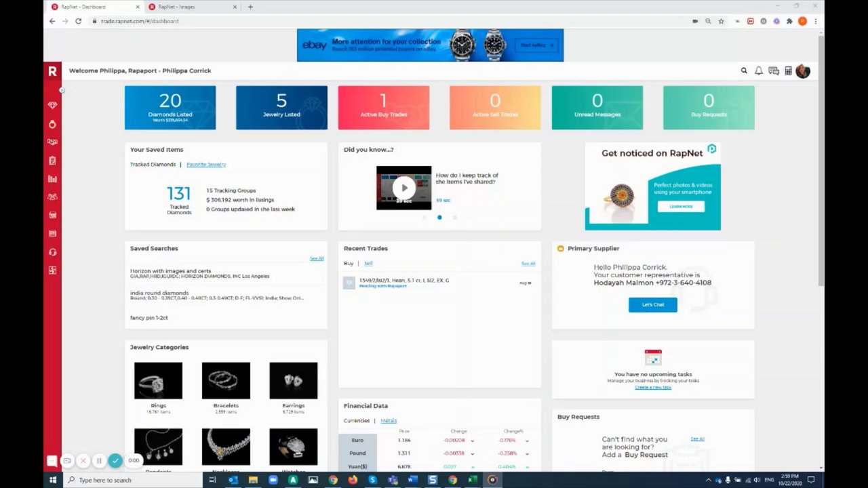Open the handshake trade icon in sidebar
Image resolution: width=868 pixels, height=488 pixels.
(52, 142)
